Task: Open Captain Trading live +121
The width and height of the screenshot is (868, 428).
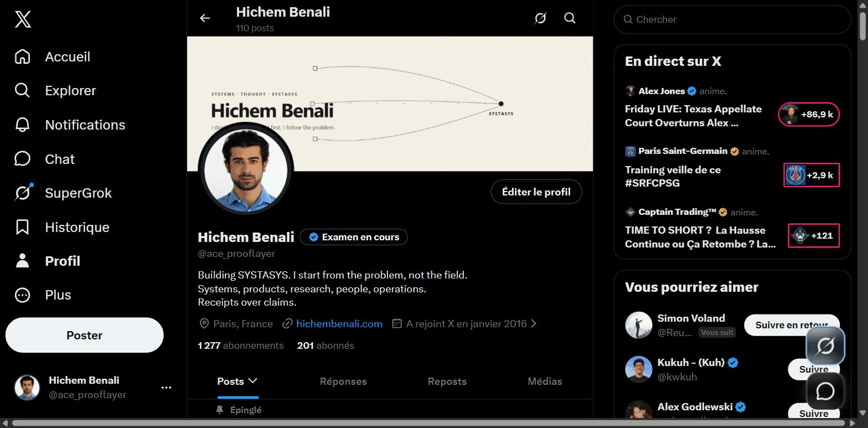Action: 814,235
